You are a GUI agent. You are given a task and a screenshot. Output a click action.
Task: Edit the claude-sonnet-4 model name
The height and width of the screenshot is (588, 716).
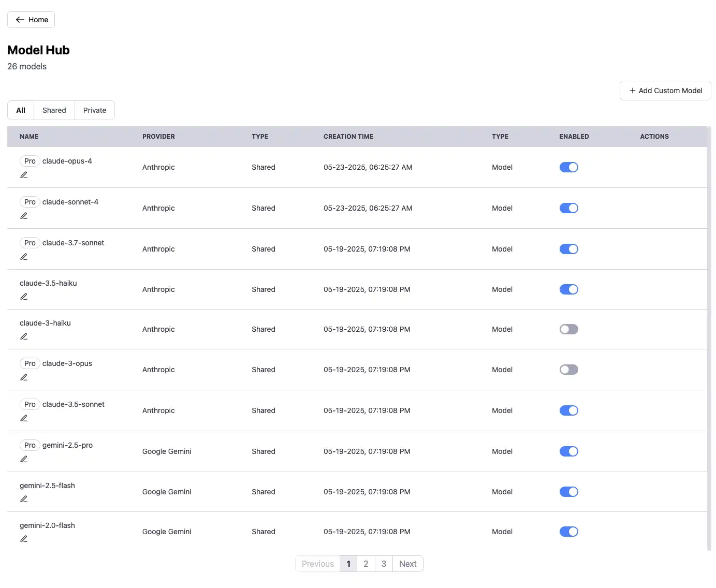point(24,216)
